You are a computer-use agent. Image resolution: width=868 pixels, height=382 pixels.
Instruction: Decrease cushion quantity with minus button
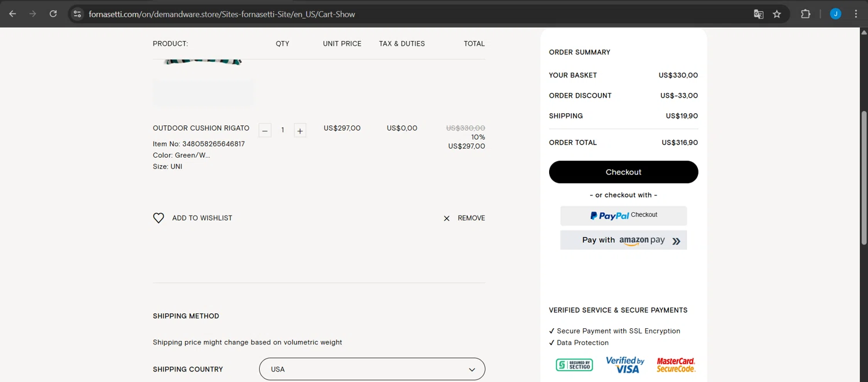tap(265, 131)
